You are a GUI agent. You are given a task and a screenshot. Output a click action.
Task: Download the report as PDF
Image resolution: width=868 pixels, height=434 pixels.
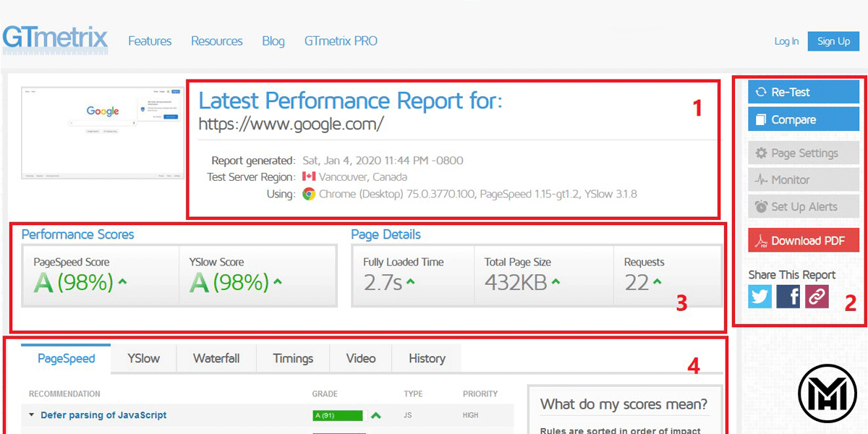pyautogui.click(x=803, y=241)
